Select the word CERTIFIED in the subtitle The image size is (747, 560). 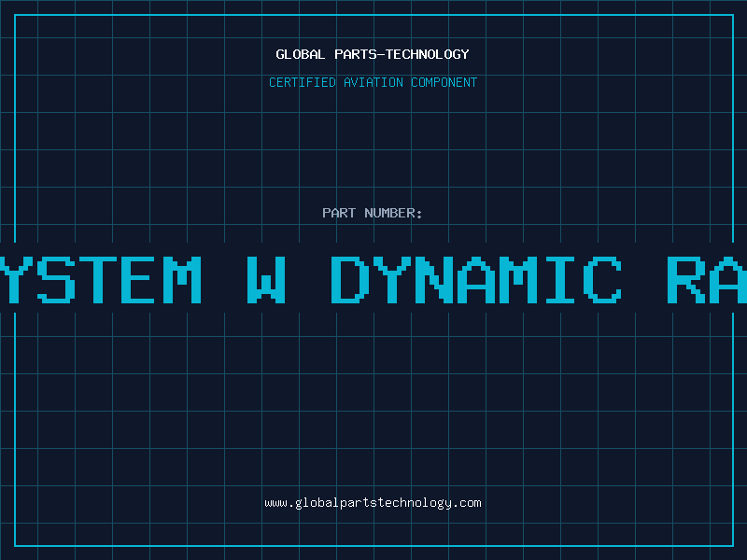tap(303, 82)
